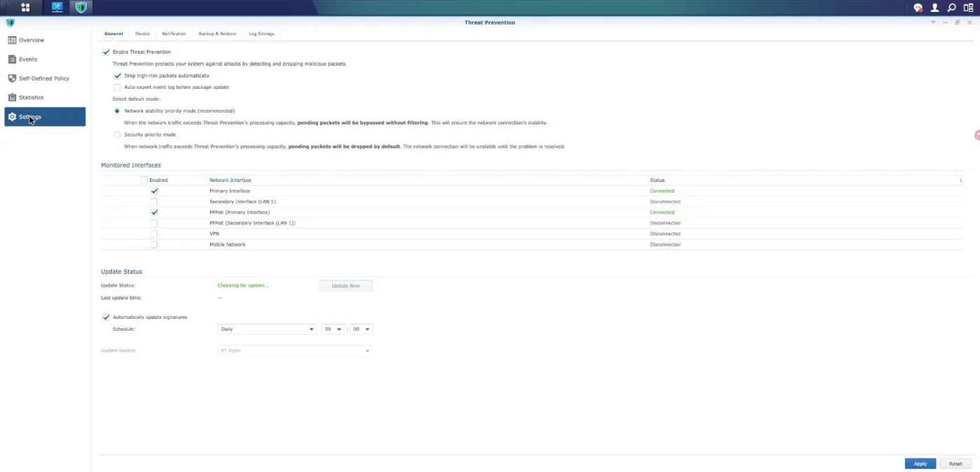This screenshot has height=472, width=980.
Task: Open the Update Source ET Open dropdown
Action: (295, 350)
